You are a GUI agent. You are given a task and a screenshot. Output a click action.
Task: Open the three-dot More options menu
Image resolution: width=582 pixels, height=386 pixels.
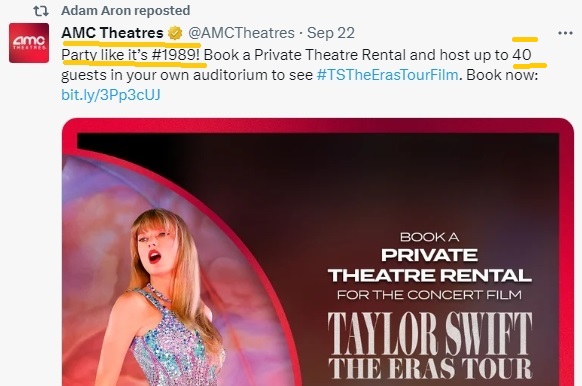click(x=565, y=33)
